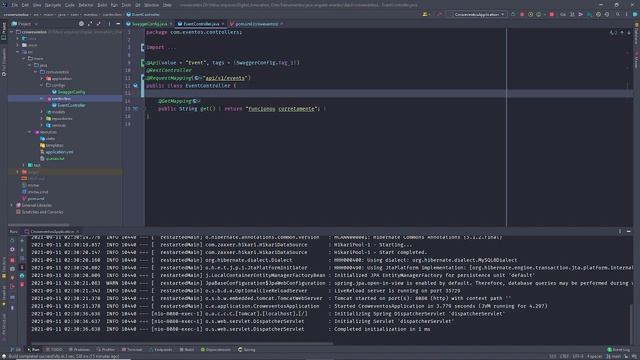640x360 pixels.
Task: Expand the application package in tree
Action: [42, 78]
